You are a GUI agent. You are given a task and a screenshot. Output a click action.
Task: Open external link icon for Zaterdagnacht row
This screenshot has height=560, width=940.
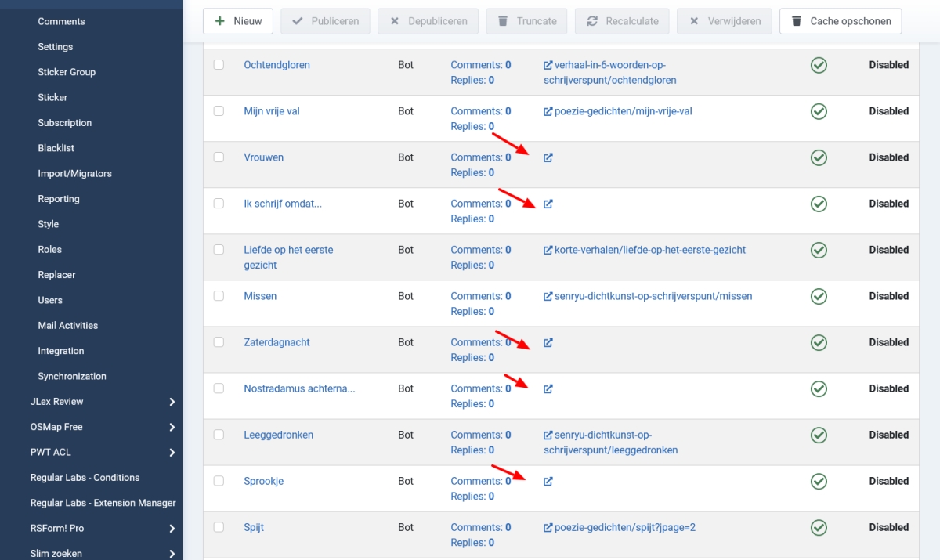click(x=548, y=342)
